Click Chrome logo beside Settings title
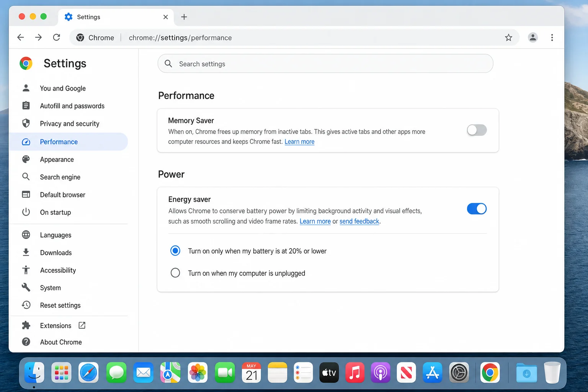The width and height of the screenshot is (588, 392). click(26, 64)
